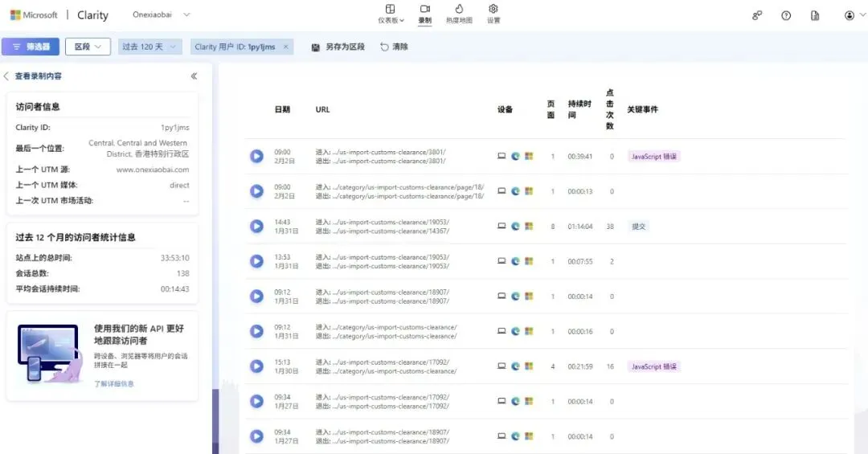Image resolution: width=868 pixels, height=454 pixels.
Task: Click the document notes icon in the top bar
Action: [x=815, y=15]
